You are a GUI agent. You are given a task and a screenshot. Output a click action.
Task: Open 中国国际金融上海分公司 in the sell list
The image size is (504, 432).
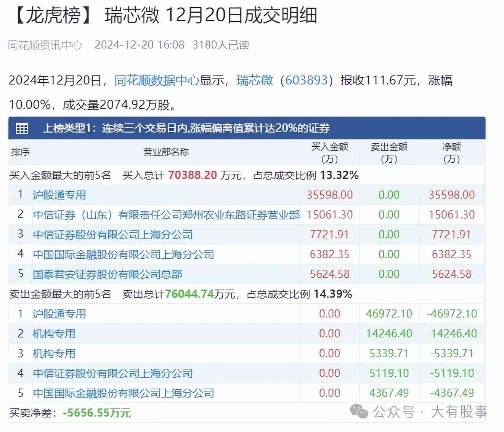tap(123, 393)
